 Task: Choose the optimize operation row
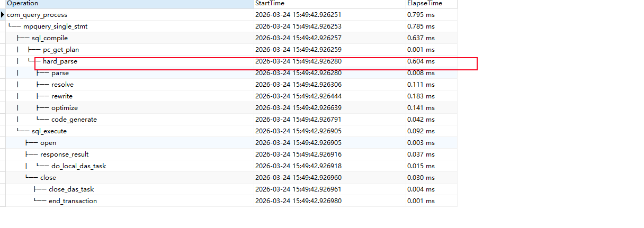(65, 108)
